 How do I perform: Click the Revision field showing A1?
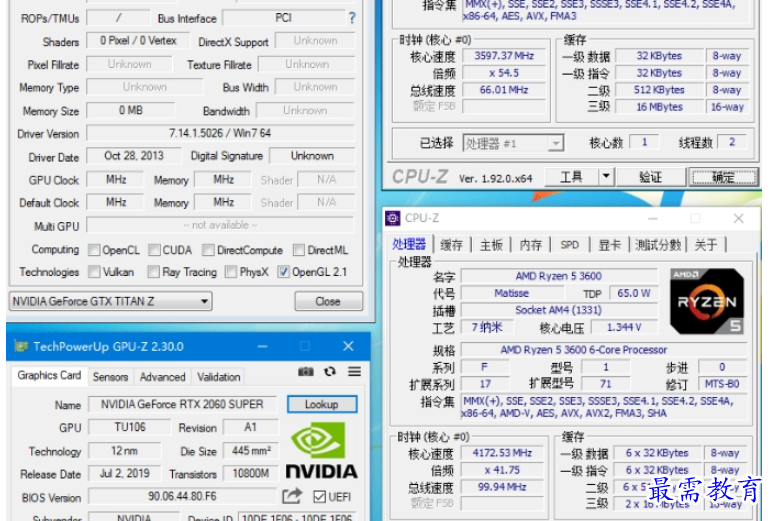click(250, 427)
